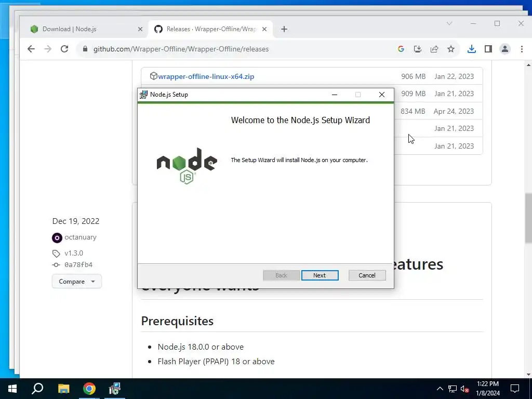Close the Releases Wrapper-Offline tab
The image size is (532, 399).
[264, 29]
